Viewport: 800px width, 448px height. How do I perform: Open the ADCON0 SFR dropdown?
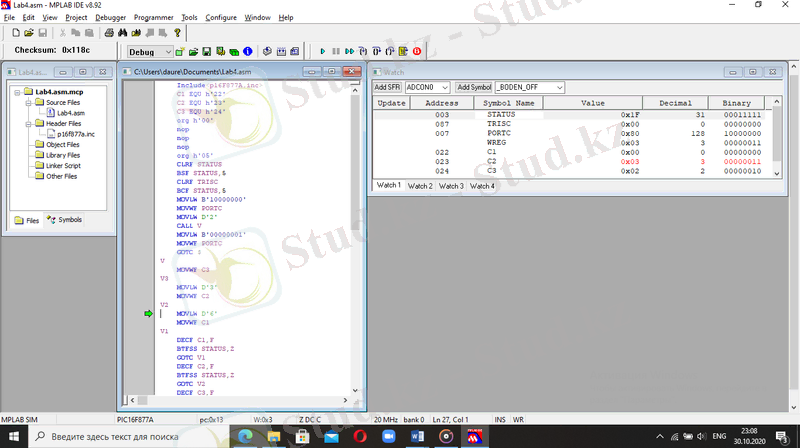(444, 88)
